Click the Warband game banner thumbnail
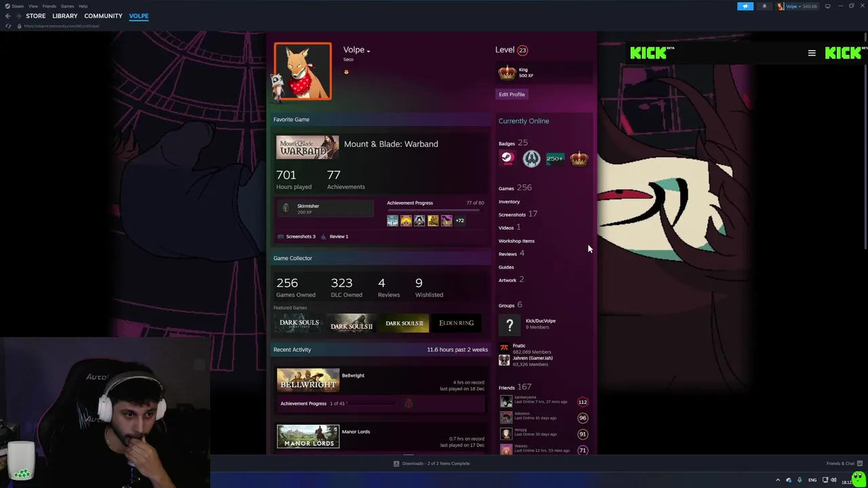This screenshot has width=868, height=488. (x=307, y=147)
